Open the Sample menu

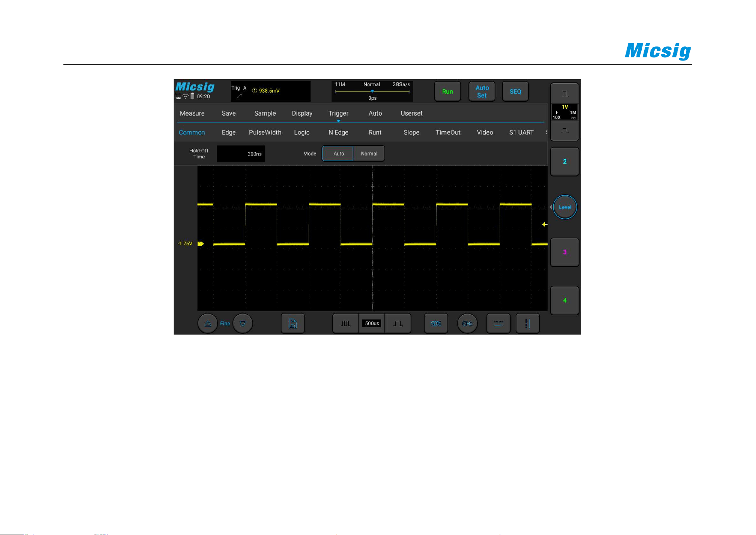265,114
